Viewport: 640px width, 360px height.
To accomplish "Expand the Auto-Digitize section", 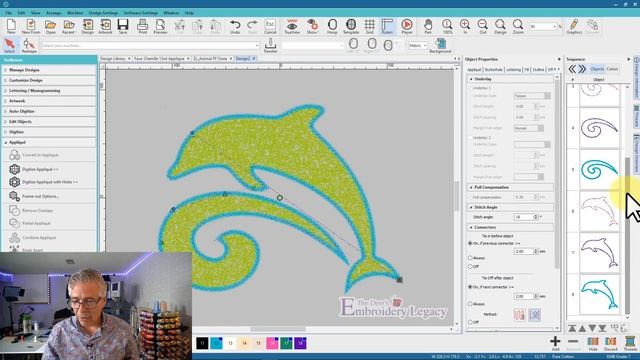I will [49, 111].
